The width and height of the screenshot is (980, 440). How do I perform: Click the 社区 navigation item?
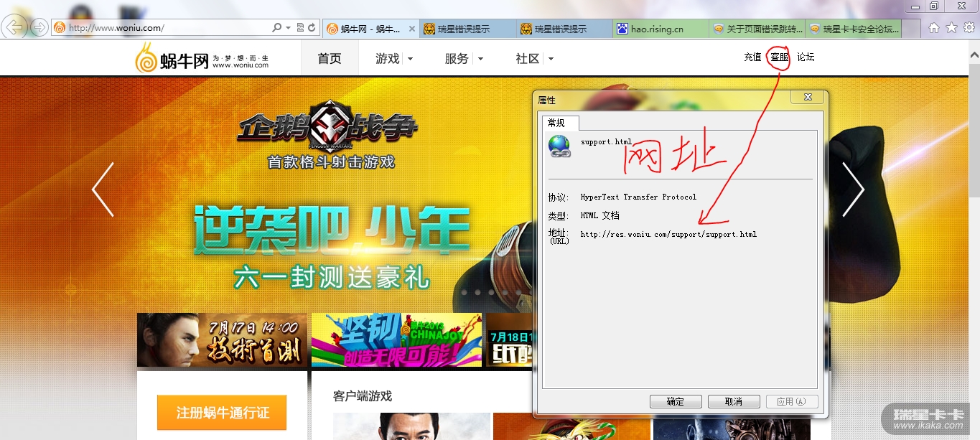[527, 59]
